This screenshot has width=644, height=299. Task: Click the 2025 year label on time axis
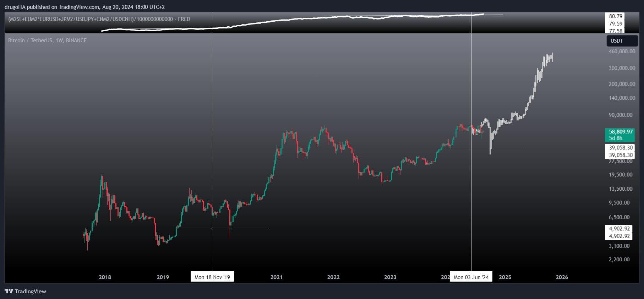[x=505, y=277]
